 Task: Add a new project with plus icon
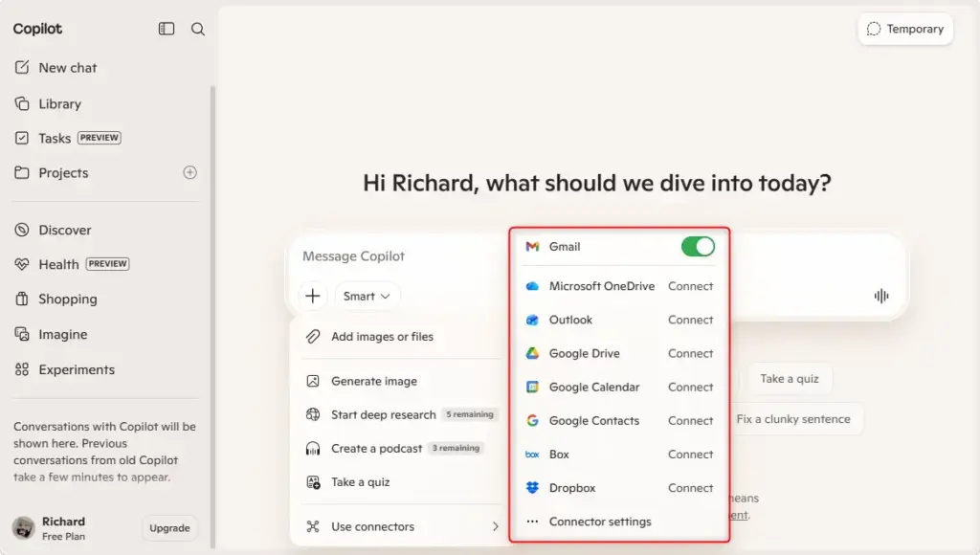(190, 172)
